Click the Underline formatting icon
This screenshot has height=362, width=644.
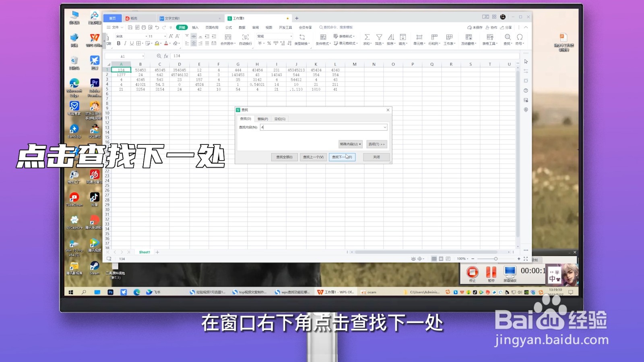coord(132,43)
